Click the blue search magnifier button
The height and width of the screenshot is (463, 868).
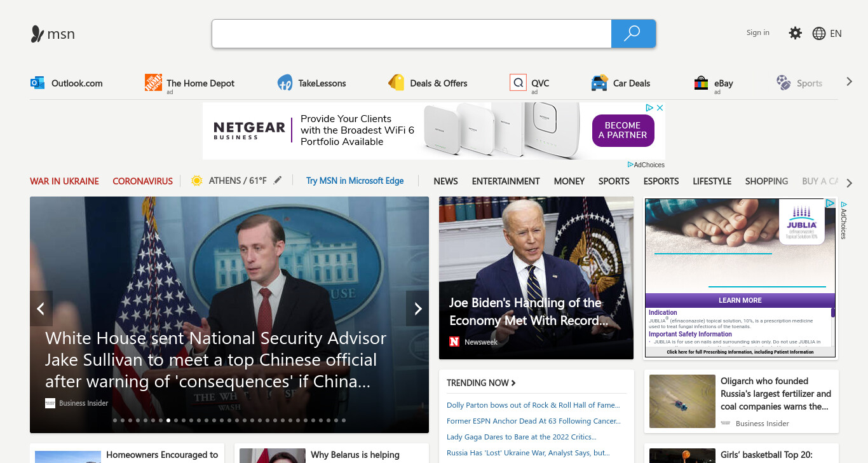click(x=633, y=34)
